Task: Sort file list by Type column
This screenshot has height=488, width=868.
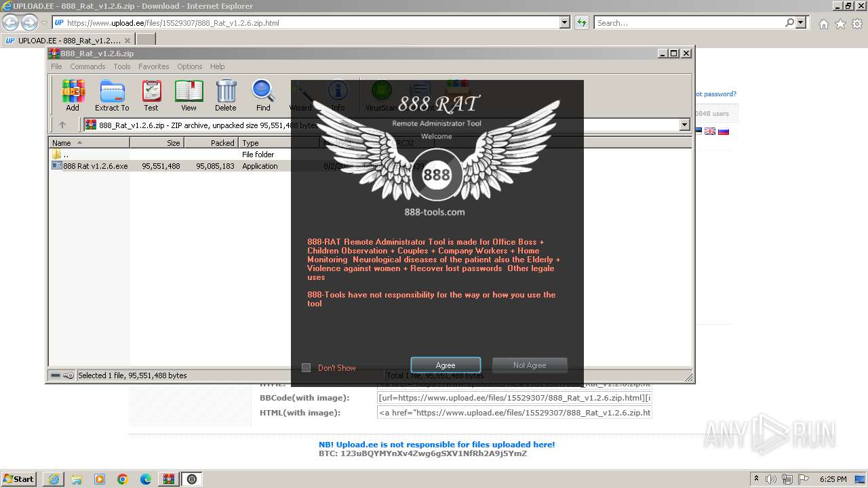Action: point(279,143)
